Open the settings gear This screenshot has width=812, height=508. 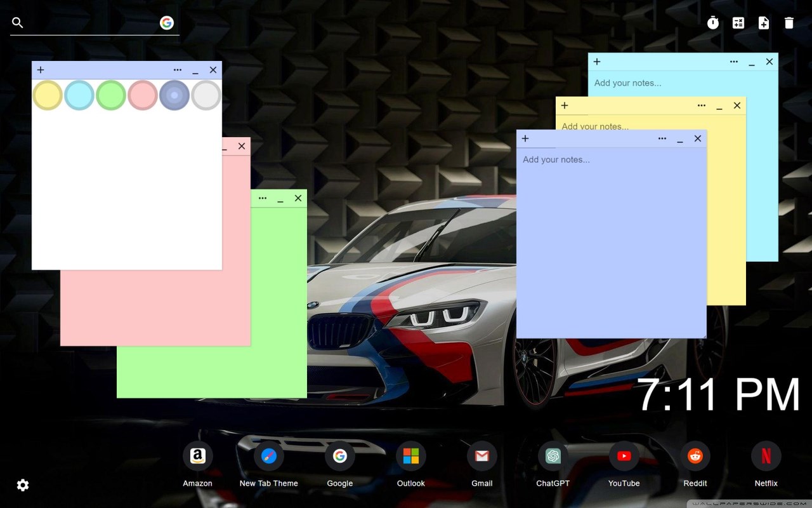pos(23,485)
